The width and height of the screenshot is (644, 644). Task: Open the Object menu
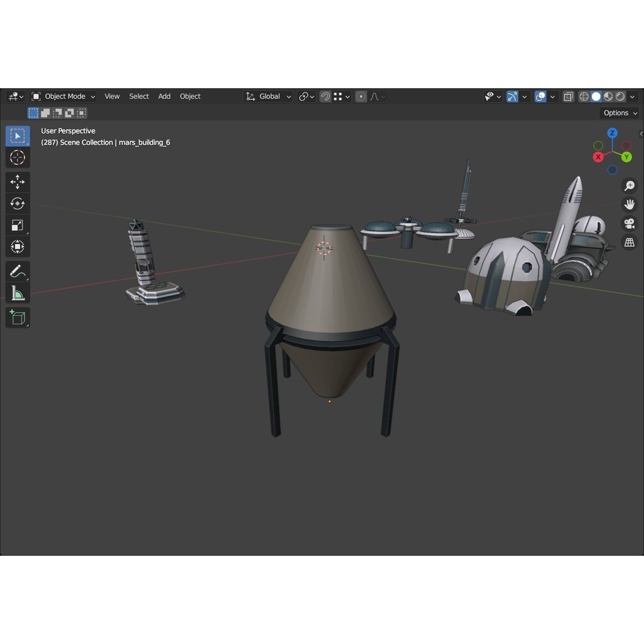[x=190, y=96]
